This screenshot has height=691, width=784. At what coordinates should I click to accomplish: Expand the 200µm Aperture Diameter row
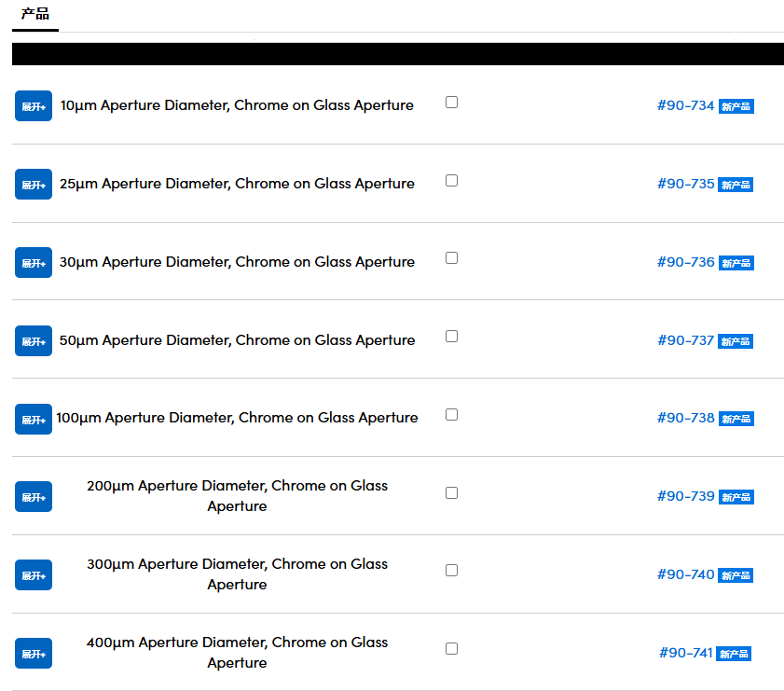click(x=34, y=496)
